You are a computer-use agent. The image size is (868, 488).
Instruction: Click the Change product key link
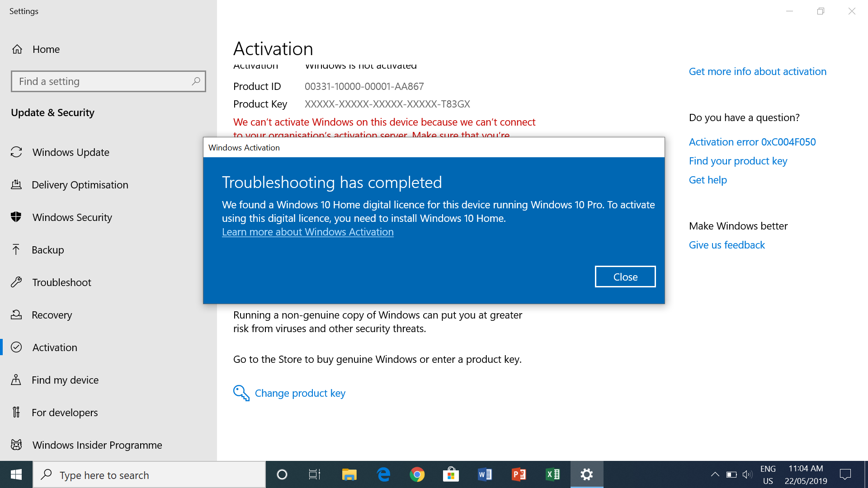click(300, 393)
